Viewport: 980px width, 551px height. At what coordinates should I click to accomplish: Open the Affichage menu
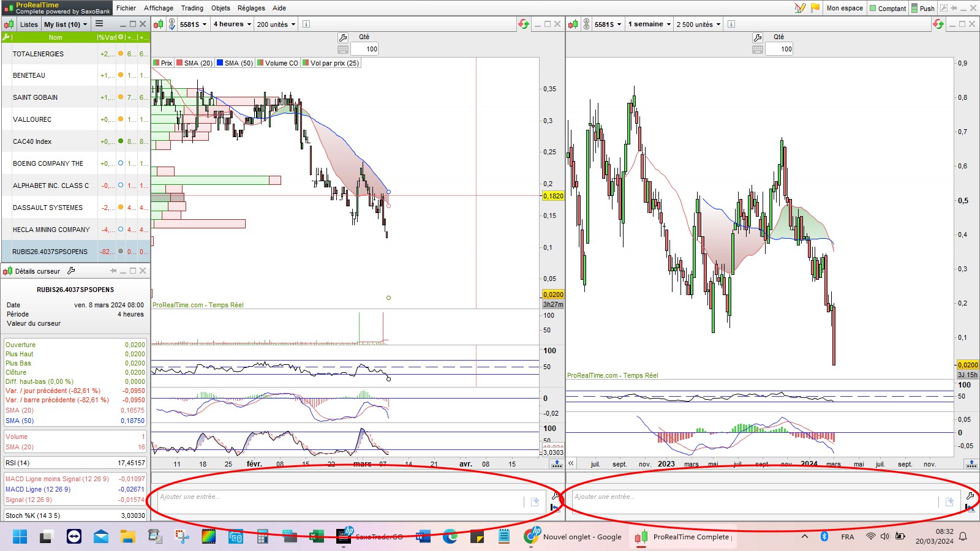159,8
